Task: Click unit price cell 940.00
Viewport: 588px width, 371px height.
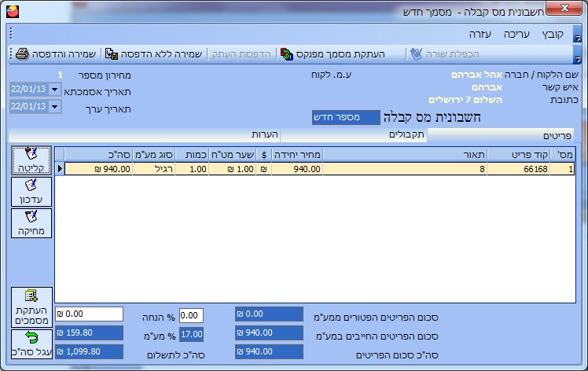Action: (x=297, y=169)
